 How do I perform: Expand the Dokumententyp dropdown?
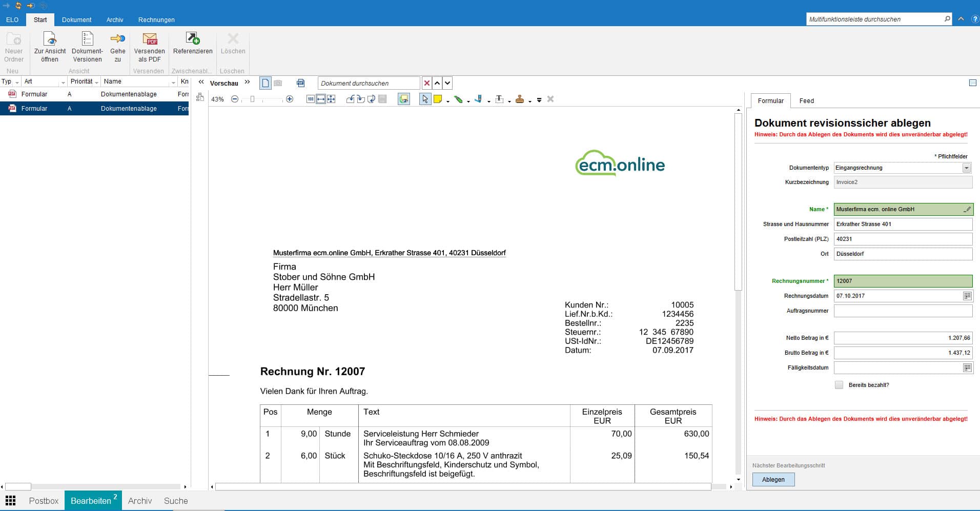click(966, 168)
